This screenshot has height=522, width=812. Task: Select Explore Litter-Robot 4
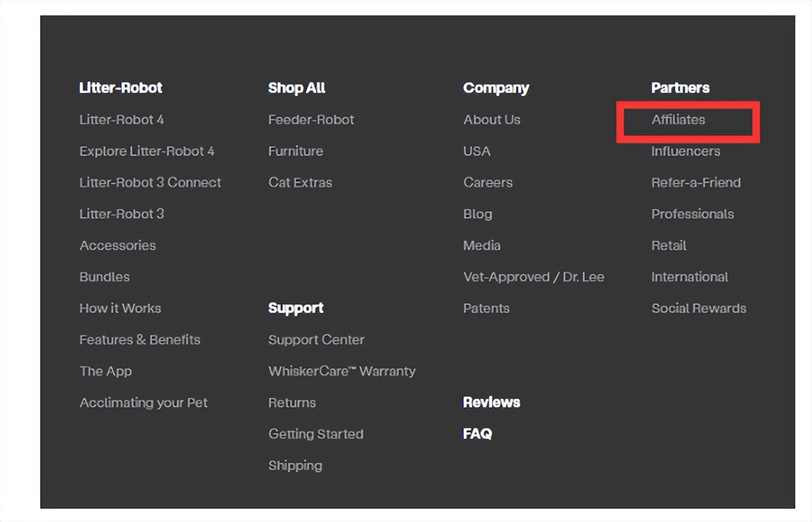pyautogui.click(x=147, y=151)
